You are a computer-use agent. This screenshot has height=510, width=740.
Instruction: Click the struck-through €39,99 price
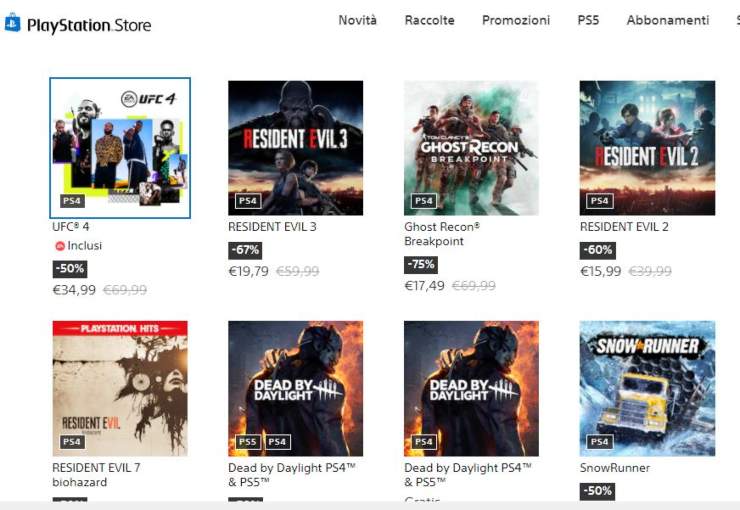(x=650, y=271)
